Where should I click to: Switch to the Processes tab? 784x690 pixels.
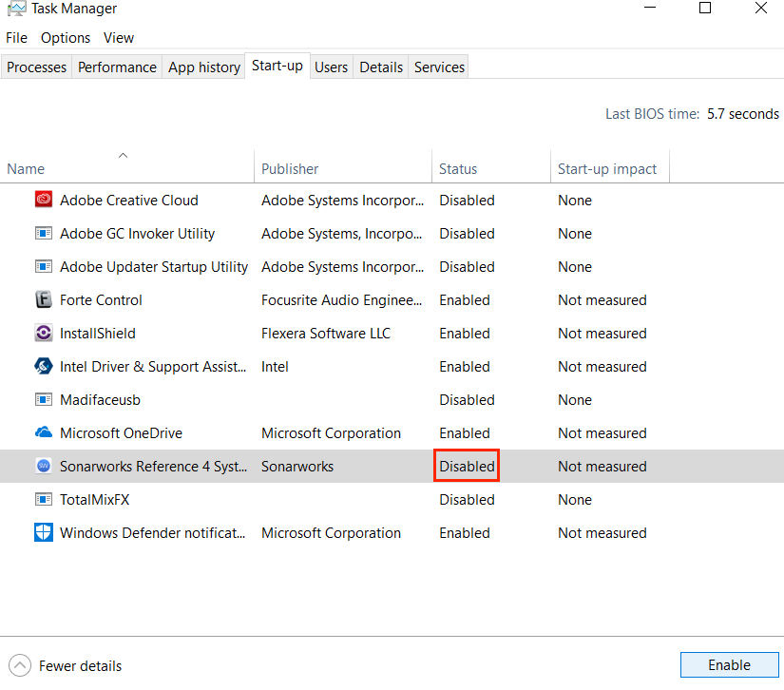click(36, 67)
